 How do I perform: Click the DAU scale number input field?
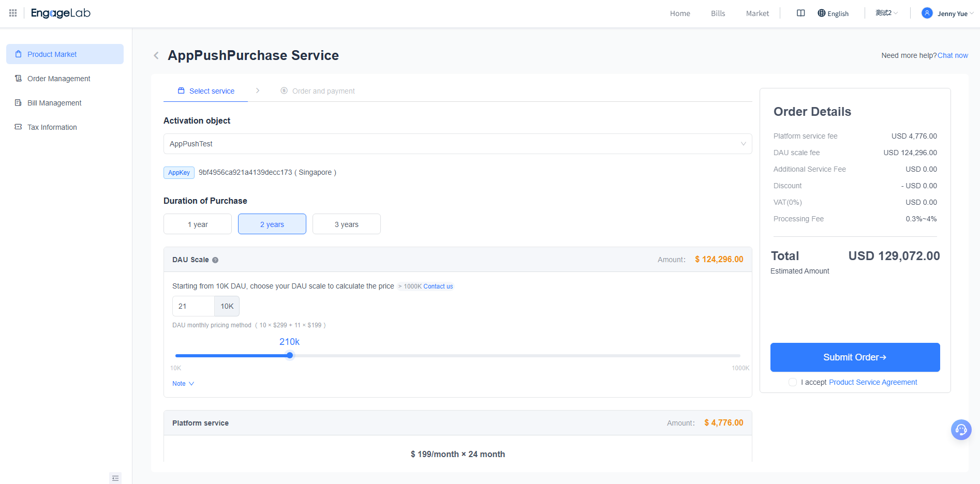pyautogui.click(x=193, y=306)
